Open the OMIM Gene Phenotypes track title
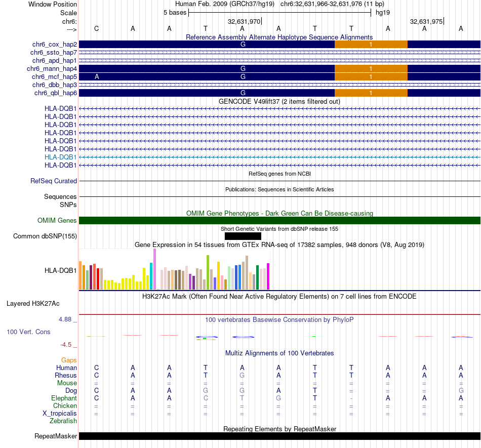Viewport: 481px width, 448px height. point(279,214)
